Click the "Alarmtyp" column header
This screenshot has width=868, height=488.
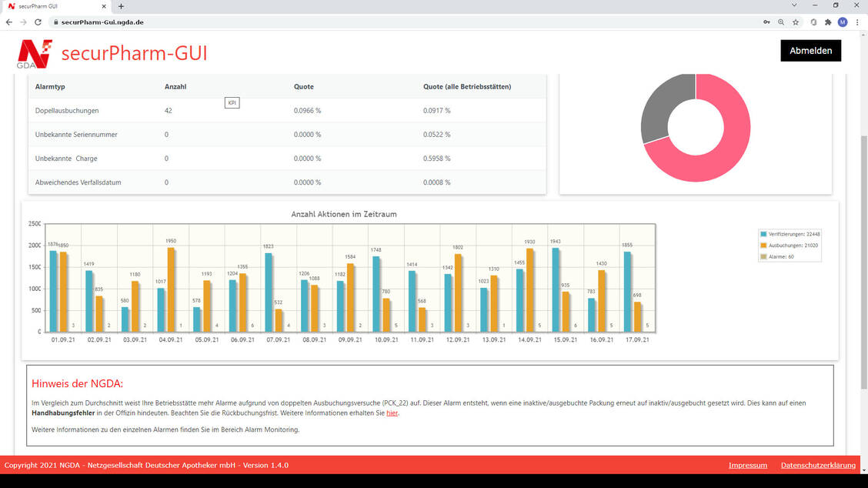point(50,87)
